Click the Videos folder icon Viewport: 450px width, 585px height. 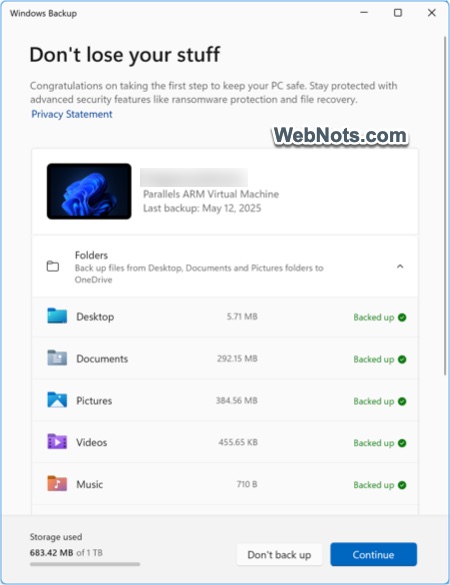pos(57,442)
